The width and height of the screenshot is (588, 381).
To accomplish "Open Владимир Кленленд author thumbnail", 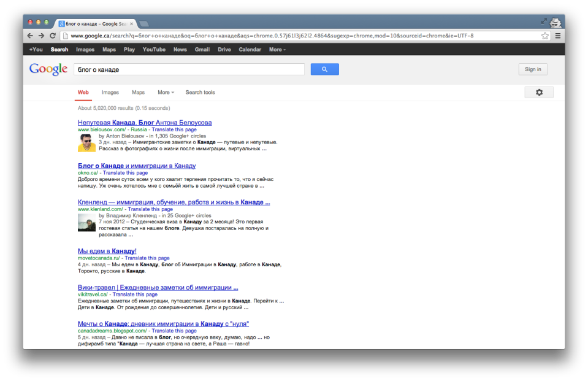I will 86,223.
